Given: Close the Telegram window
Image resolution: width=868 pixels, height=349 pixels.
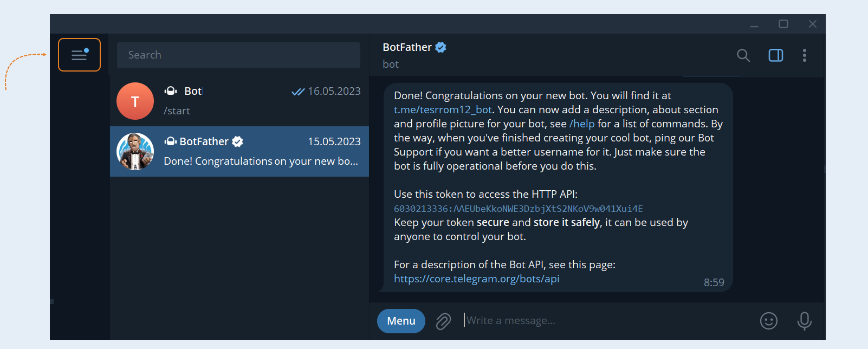Looking at the screenshot, I should click(x=813, y=24).
